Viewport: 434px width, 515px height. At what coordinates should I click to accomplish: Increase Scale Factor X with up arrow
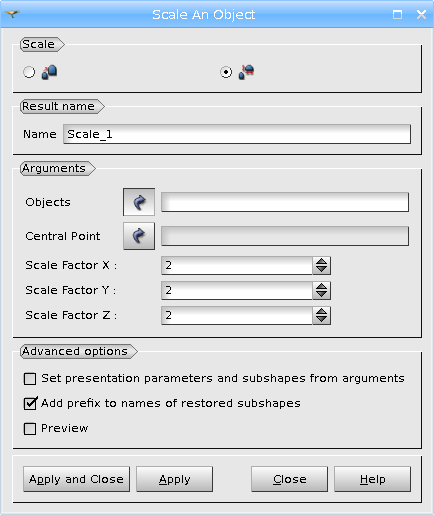(322, 262)
